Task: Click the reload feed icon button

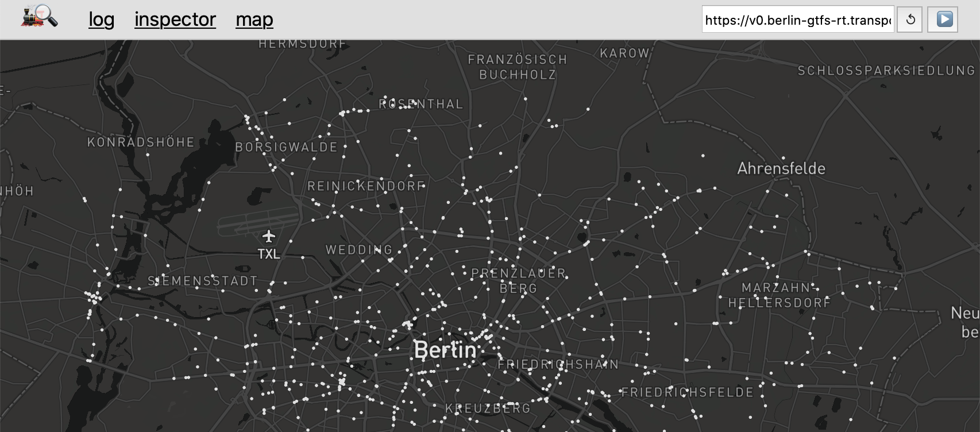Action: tap(910, 20)
